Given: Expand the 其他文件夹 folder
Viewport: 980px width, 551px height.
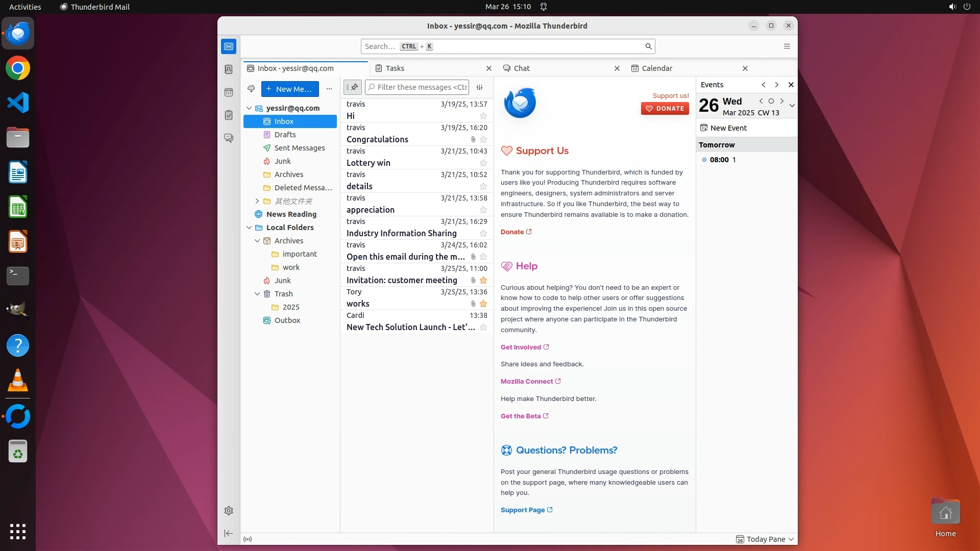Looking at the screenshot, I should 257,201.
